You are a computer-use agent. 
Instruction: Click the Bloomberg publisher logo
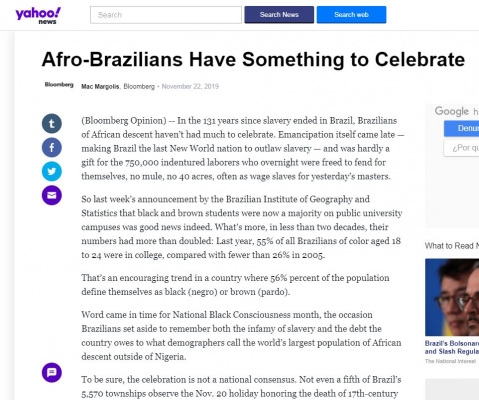coord(59,85)
